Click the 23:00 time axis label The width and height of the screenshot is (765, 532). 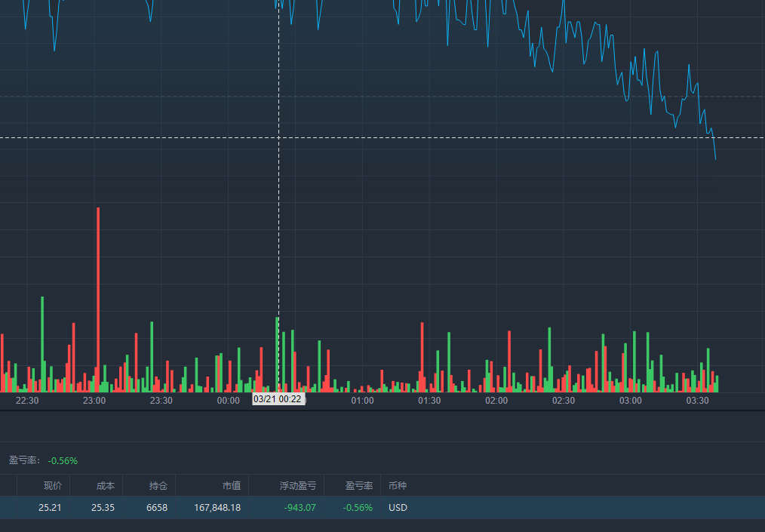click(x=94, y=401)
